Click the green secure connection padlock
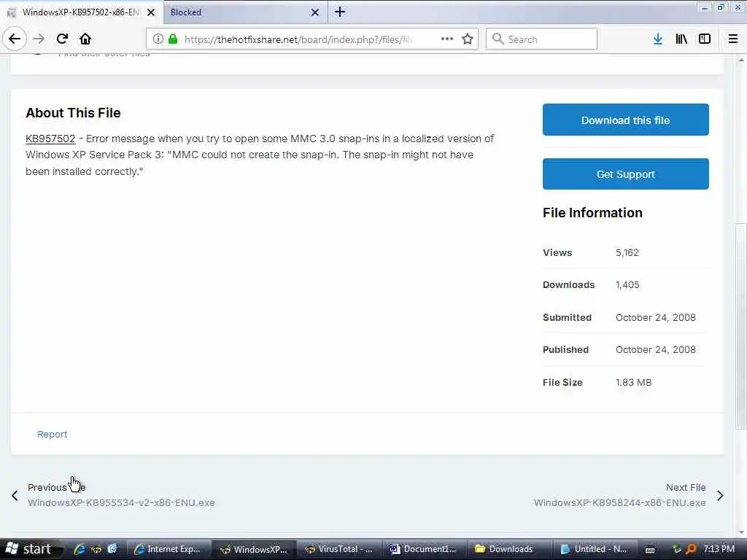Image resolution: width=747 pixels, height=560 pixels. click(x=174, y=39)
